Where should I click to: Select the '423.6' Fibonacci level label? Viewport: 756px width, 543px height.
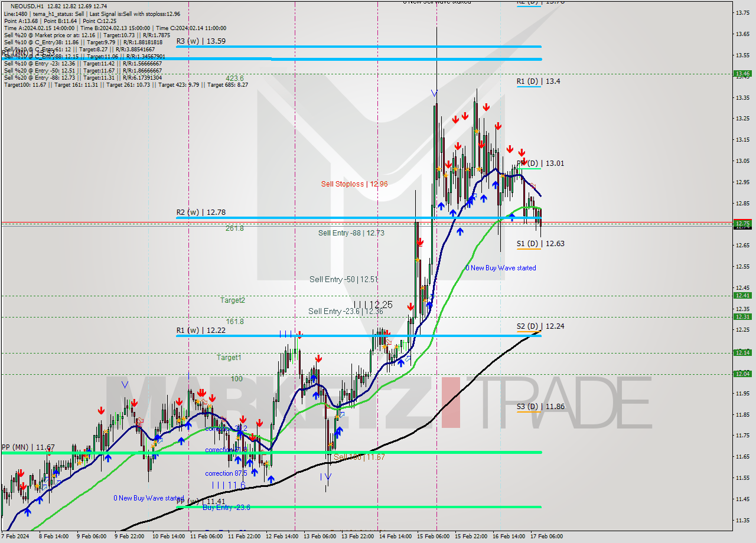tap(234, 78)
